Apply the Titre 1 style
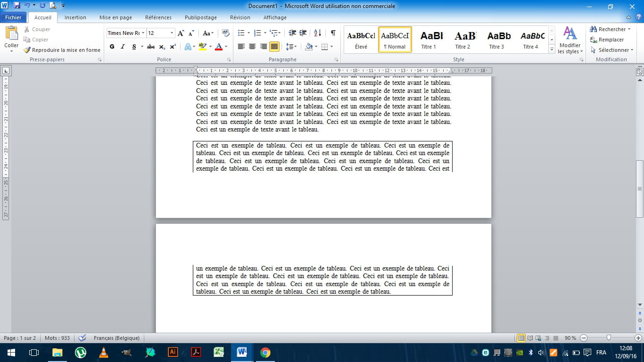The width and height of the screenshot is (644, 362). pos(429,40)
